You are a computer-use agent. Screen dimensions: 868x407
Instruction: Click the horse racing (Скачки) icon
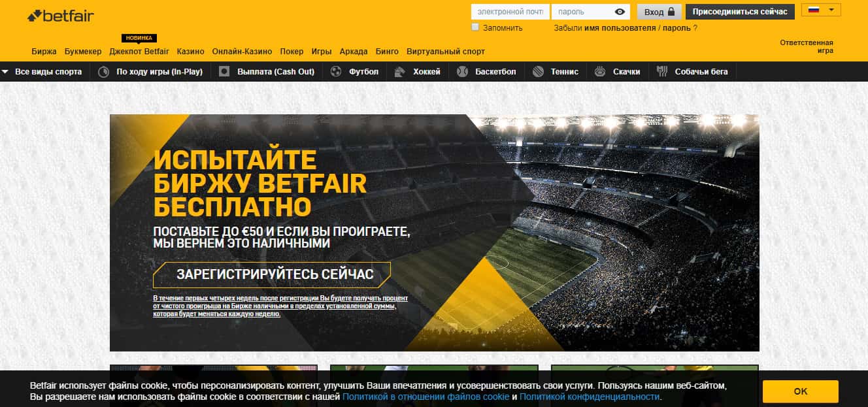600,72
